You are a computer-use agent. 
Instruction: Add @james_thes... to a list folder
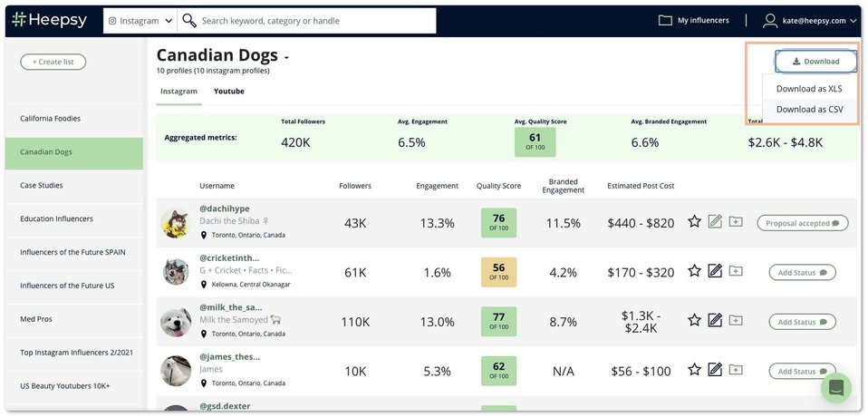click(735, 370)
